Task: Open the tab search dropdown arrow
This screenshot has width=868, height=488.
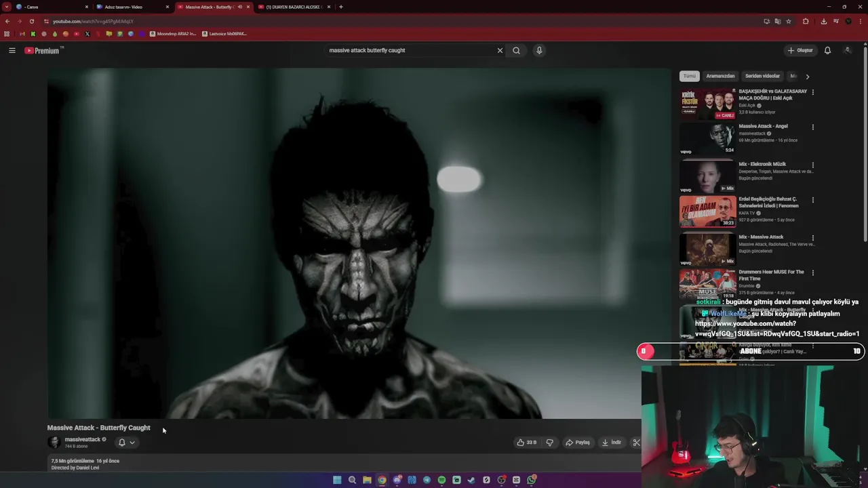Action: click(6, 7)
